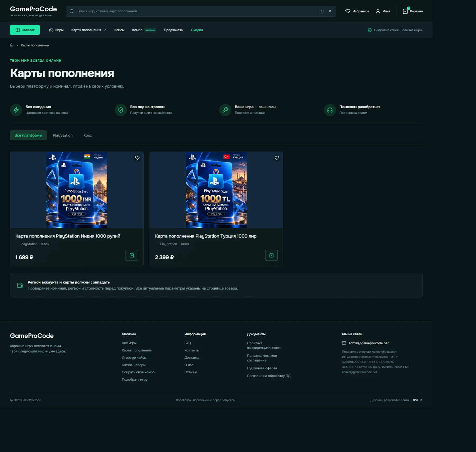Open the Скидки menu item

(x=197, y=30)
